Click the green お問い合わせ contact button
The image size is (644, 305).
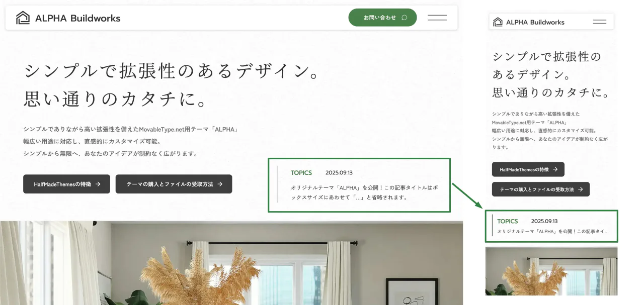click(x=382, y=18)
